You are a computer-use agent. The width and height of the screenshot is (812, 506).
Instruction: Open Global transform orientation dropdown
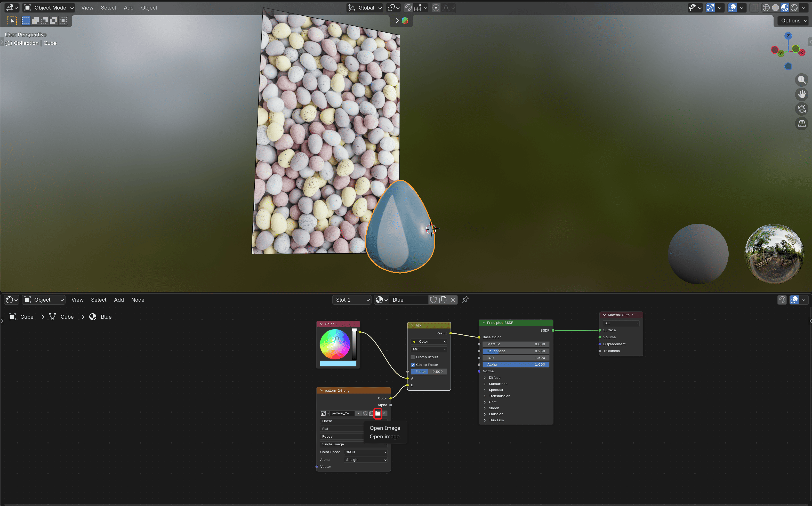365,8
